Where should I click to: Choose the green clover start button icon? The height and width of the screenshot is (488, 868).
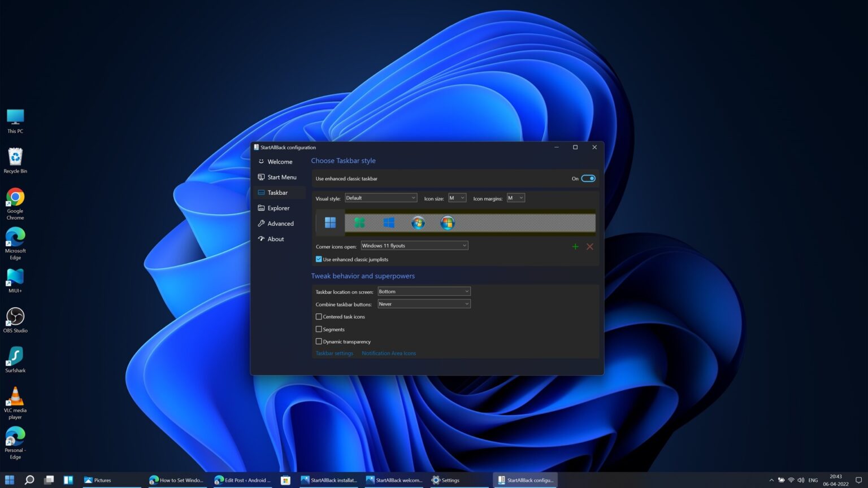coord(359,223)
